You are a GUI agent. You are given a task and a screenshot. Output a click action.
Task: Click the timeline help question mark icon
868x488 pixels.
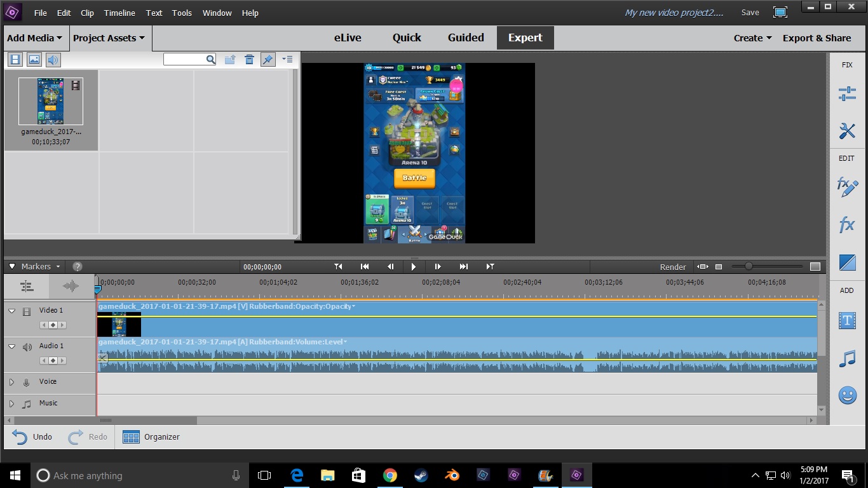[78, 267]
